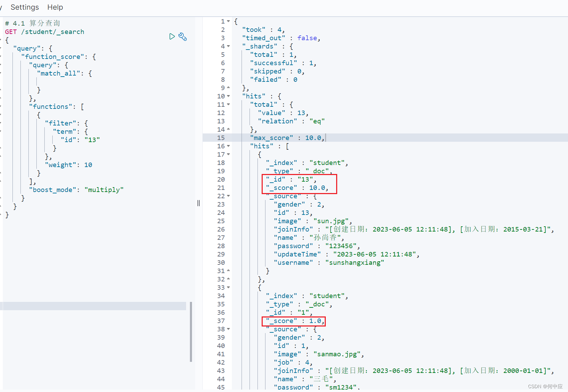Click the "max_score" : 10.0 line
568x392 pixels.
pos(287,138)
